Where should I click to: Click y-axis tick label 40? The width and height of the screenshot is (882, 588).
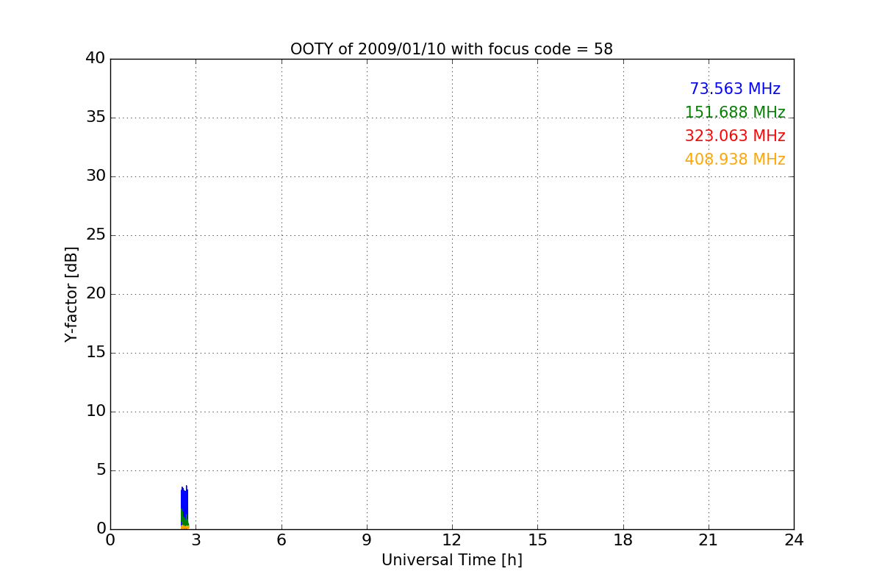coord(96,59)
